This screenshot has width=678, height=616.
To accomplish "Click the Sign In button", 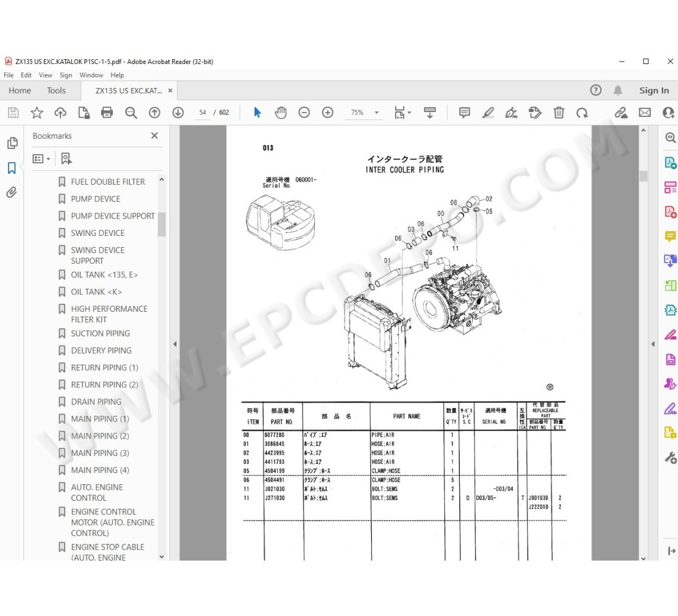I will [x=654, y=91].
